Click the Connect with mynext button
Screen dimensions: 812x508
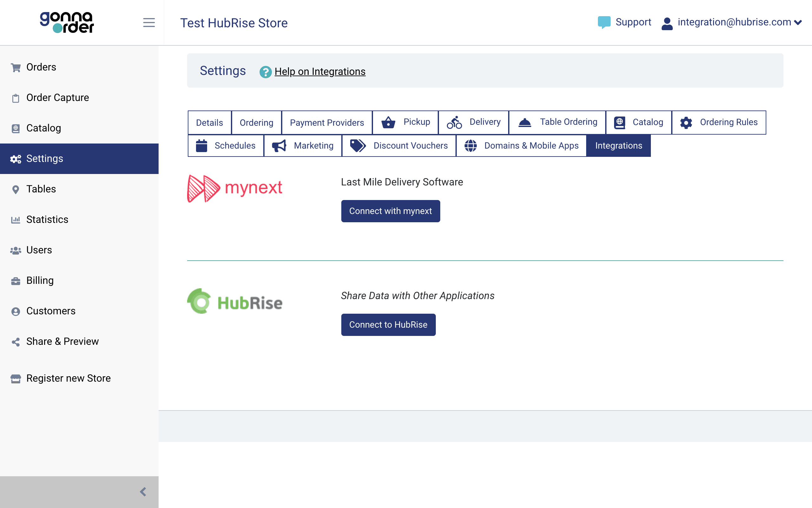click(390, 211)
